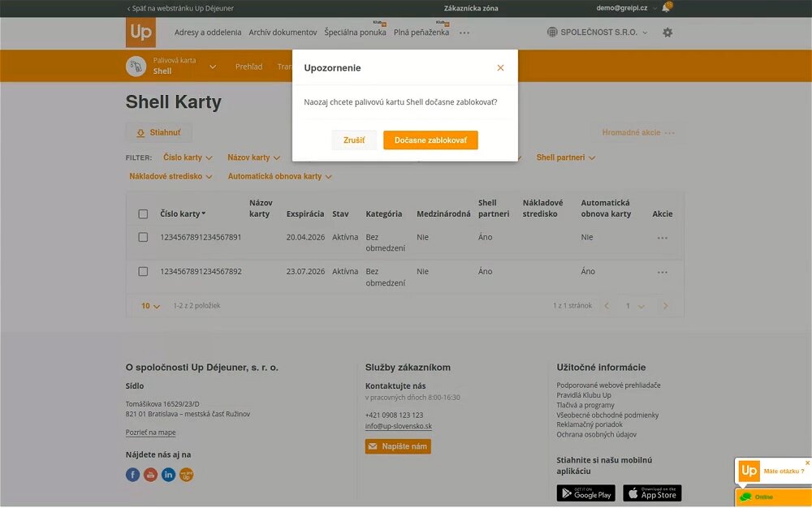This screenshot has height=508, width=812.
Task: Open the Palivová karta Shell dropdown
Action: 212,67
